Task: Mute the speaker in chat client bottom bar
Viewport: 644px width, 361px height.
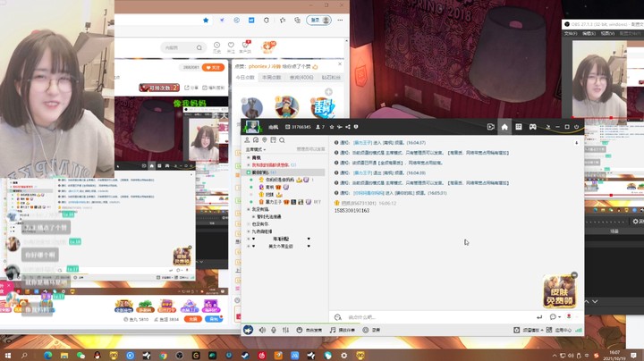Action: [x=262, y=330]
